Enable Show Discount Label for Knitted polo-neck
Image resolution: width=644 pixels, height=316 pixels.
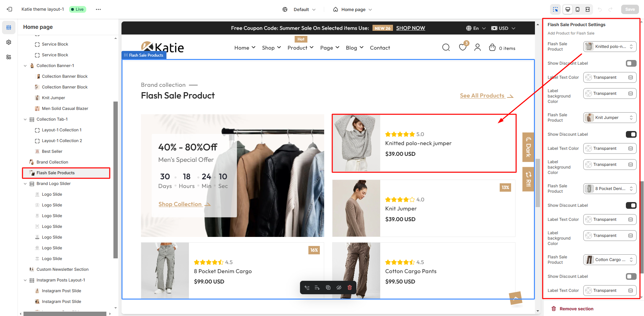[x=631, y=63]
